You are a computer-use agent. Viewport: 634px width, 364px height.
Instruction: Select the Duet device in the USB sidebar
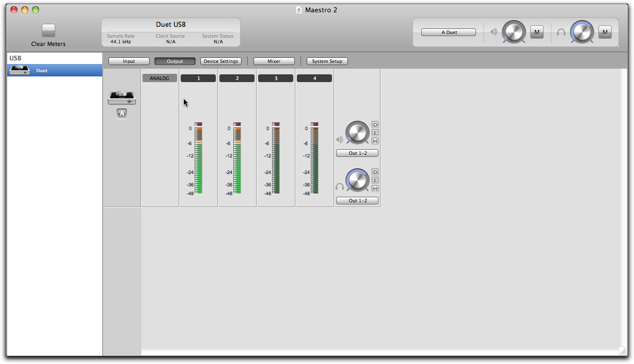point(55,70)
